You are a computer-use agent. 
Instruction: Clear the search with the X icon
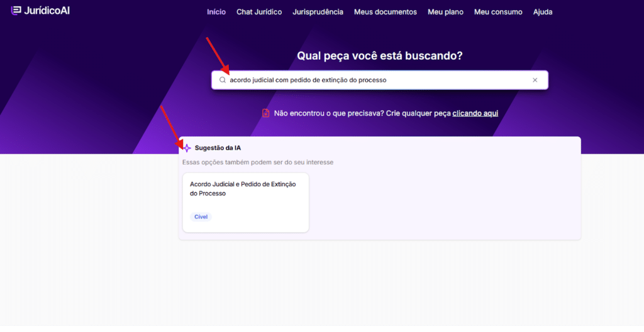[535, 80]
